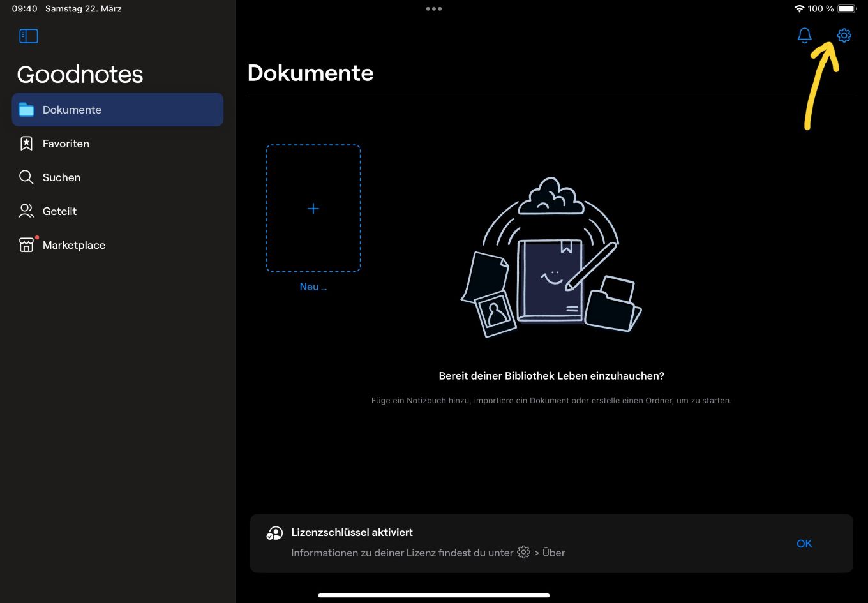Click the Suchen magnifier icon
The height and width of the screenshot is (603, 868).
pos(26,177)
